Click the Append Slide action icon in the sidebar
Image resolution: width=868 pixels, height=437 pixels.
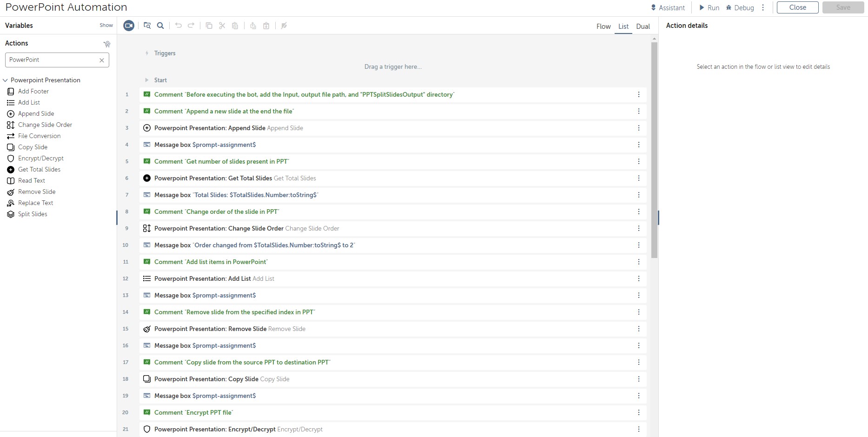point(11,114)
